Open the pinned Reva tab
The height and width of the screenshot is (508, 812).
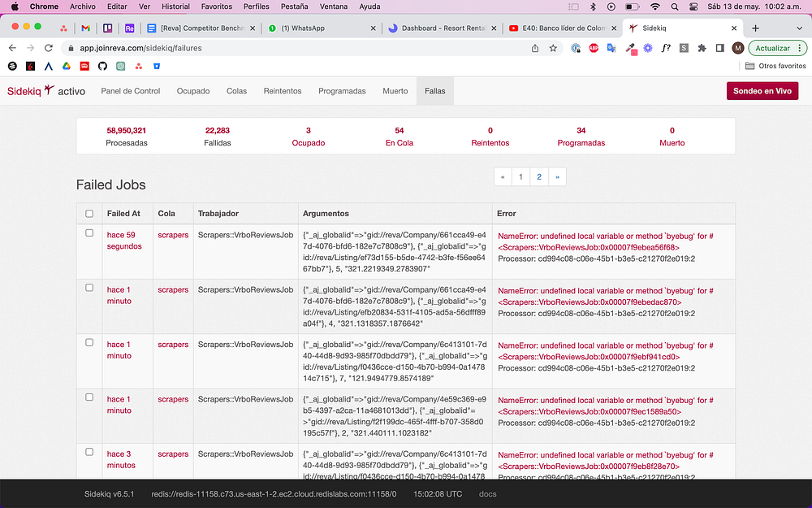(x=129, y=28)
